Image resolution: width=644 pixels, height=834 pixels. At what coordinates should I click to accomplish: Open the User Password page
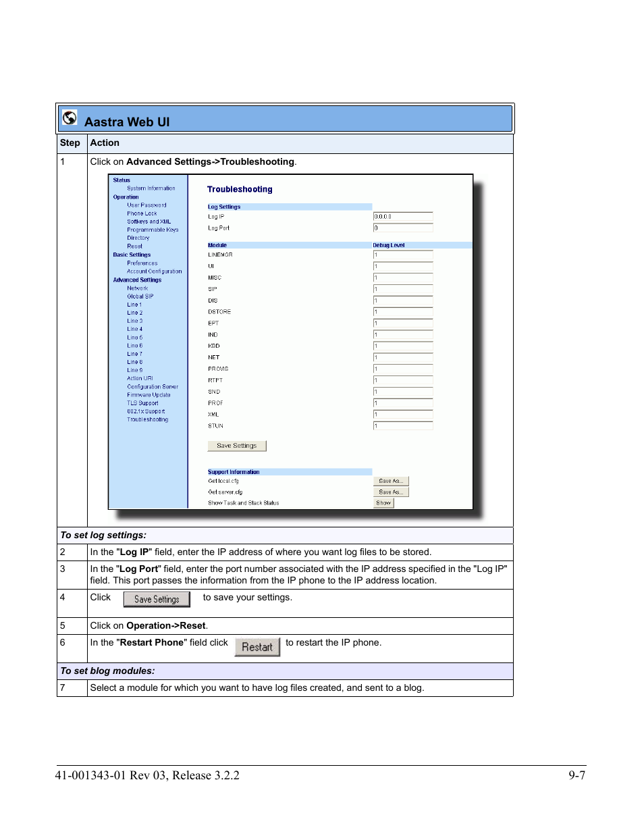coord(146,205)
